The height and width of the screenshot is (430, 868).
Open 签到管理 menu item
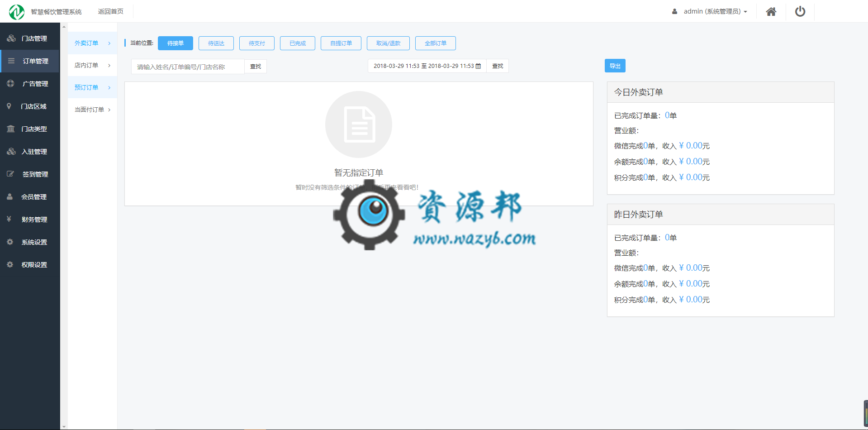tap(30, 174)
